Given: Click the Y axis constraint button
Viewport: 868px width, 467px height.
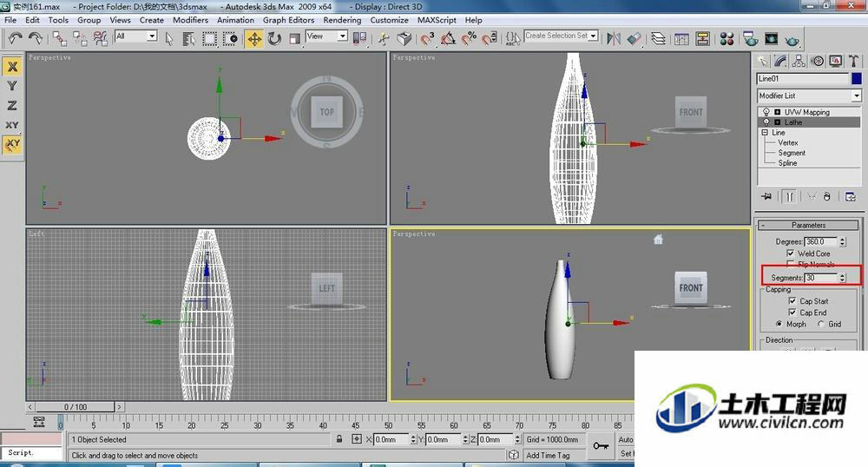Looking at the screenshot, I should (12, 86).
